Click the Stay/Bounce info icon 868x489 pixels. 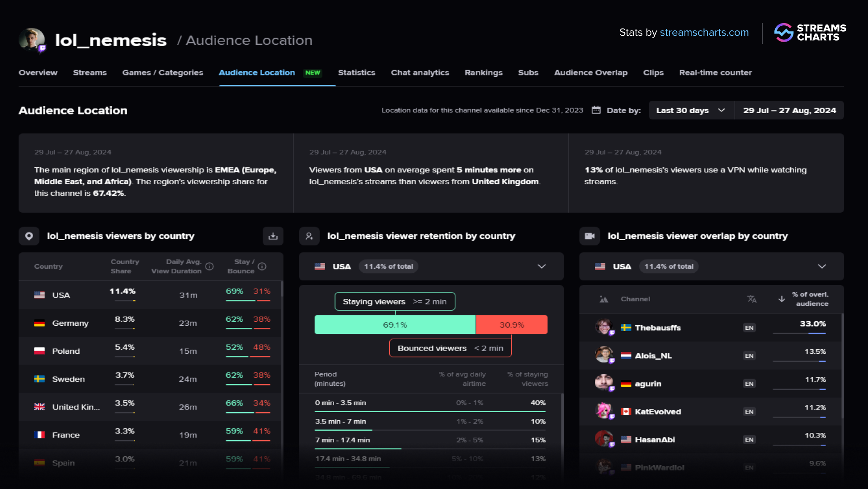(262, 266)
